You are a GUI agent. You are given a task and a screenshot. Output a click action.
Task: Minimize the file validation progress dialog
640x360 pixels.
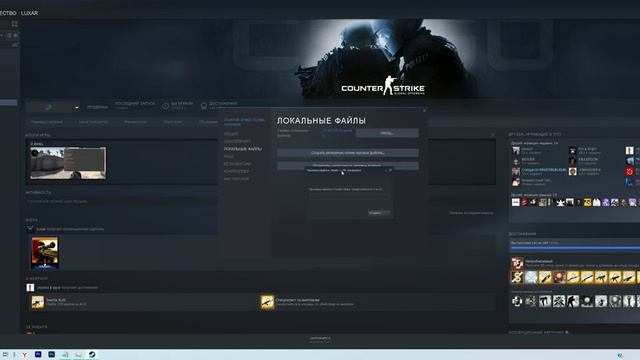[386, 170]
